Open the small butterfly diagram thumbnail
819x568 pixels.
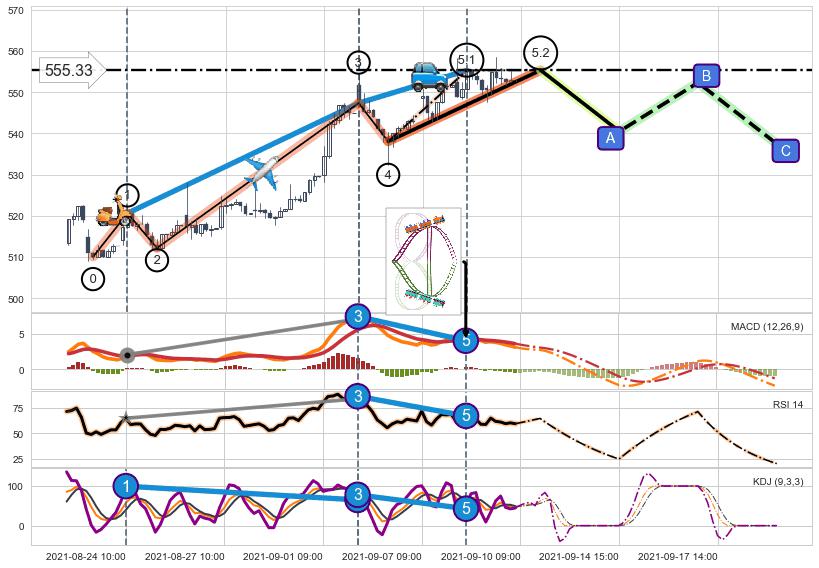click(423, 259)
